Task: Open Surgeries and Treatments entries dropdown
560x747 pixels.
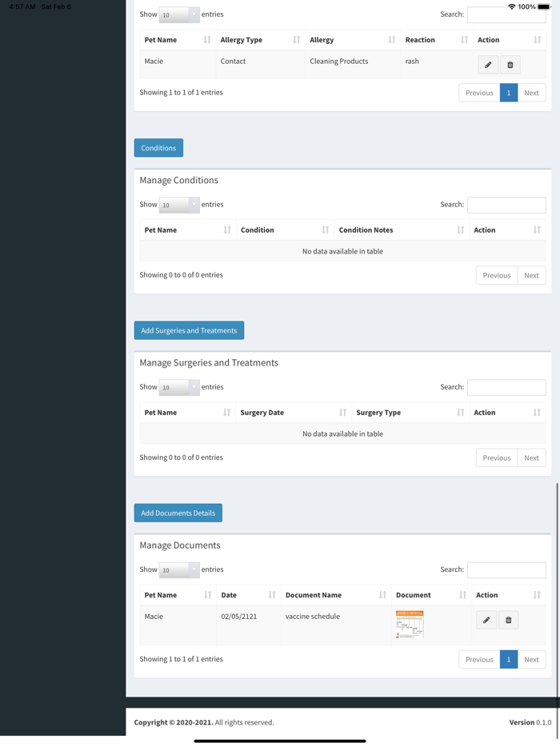Action: click(179, 387)
